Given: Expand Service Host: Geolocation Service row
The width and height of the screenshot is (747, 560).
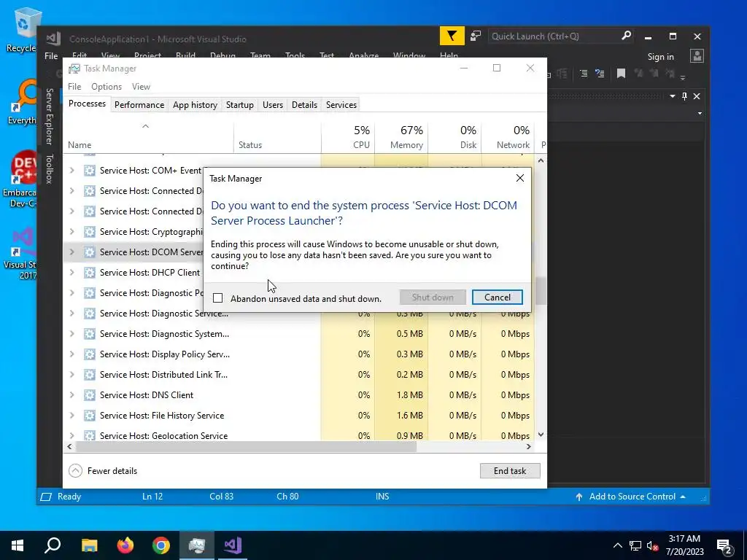Looking at the screenshot, I should pyautogui.click(x=72, y=435).
